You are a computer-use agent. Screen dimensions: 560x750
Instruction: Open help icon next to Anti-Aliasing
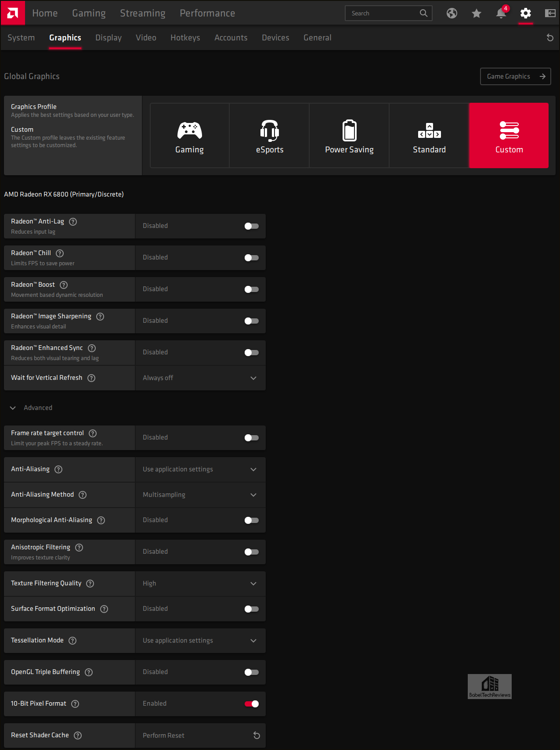58,469
